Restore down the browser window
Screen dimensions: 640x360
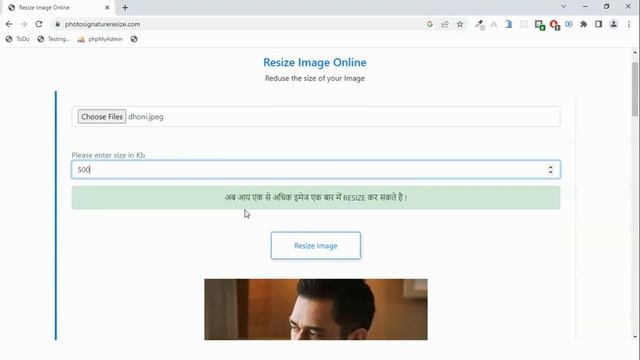607,7
